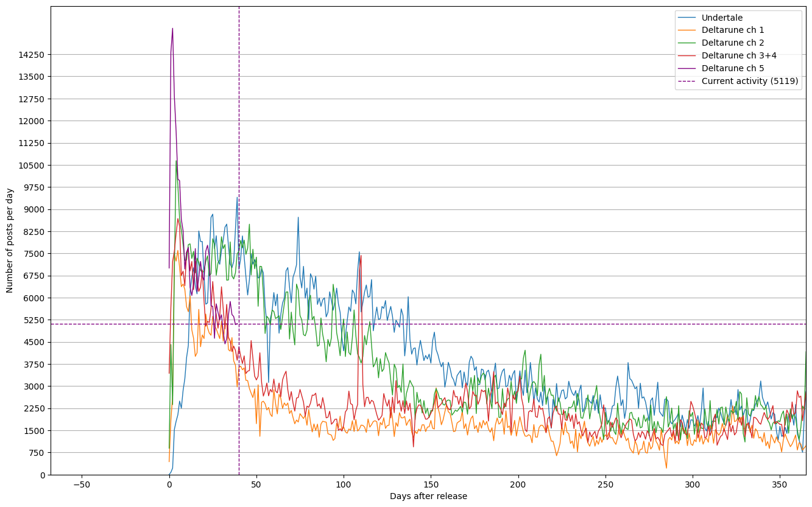Select the 3000 y-axis tick label
The height and width of the screenshot is (507, 812).
pos(36,386)
